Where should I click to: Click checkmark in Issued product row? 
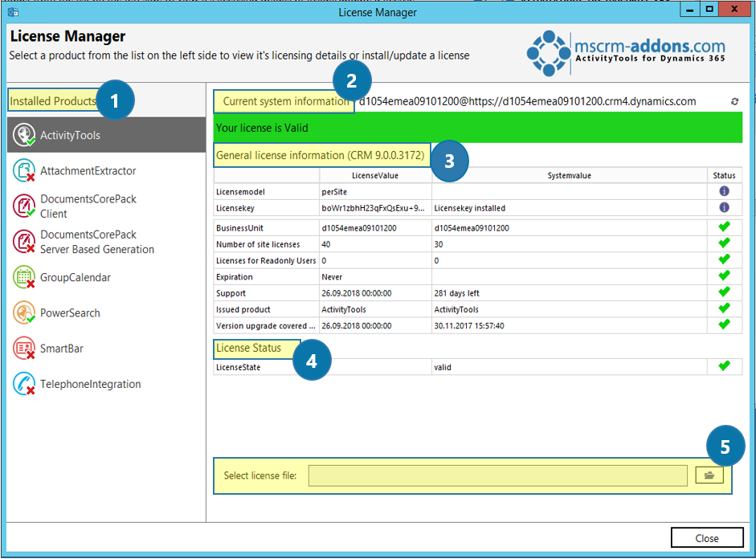(724, 308)
